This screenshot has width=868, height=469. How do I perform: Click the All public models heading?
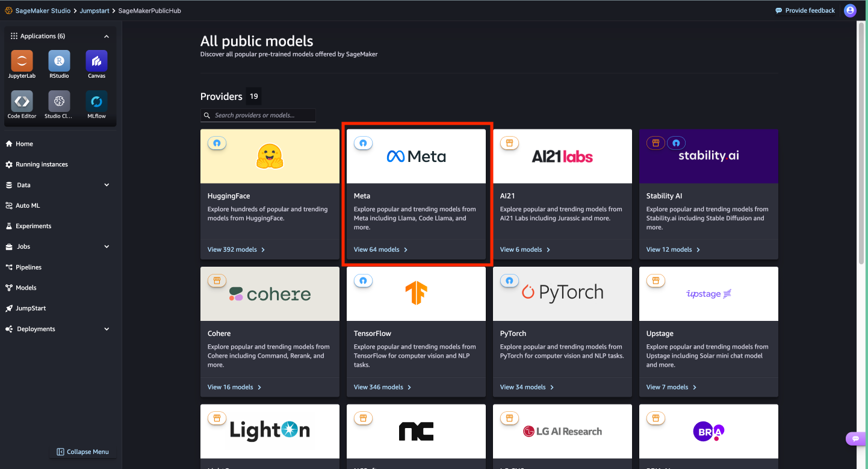[x=257, y=41]
